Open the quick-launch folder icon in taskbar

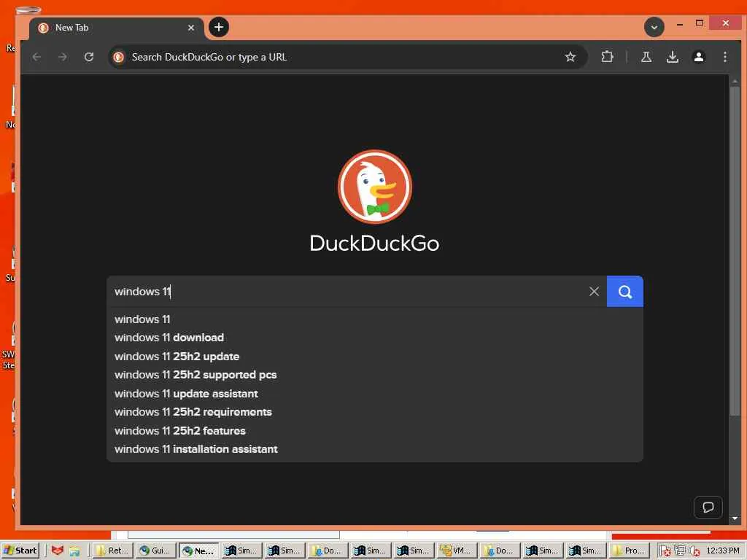(75, 551)
